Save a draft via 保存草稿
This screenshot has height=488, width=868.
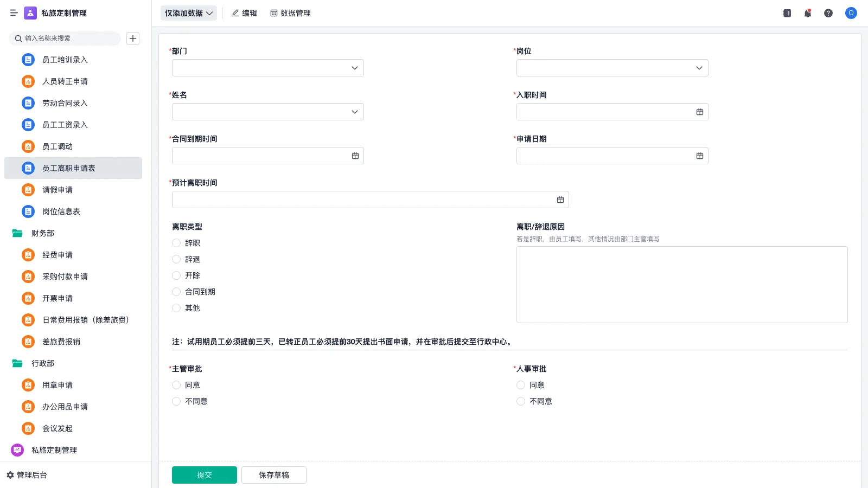pyautogui.click(x=274, y=474)
